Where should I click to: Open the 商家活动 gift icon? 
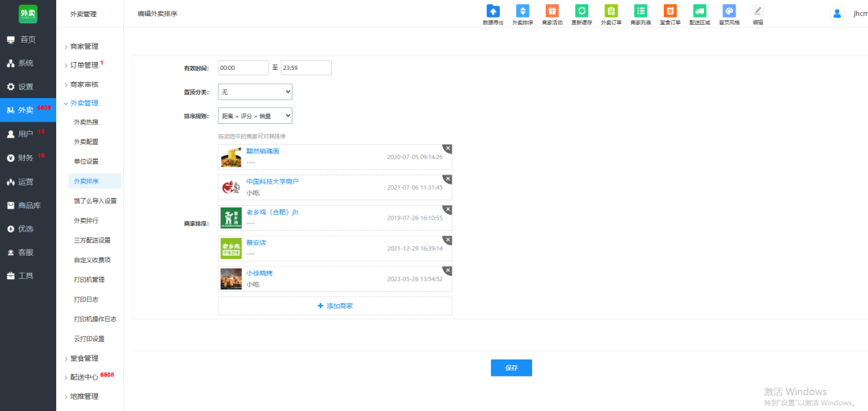coord(552,11)
